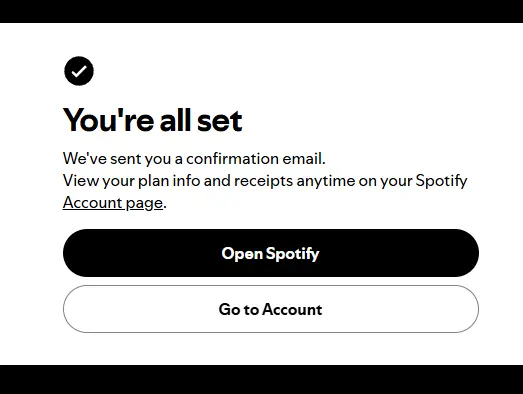View account via the white pill button
The width and height of the screenshot is (523, 394).
[x=271, y=309]
